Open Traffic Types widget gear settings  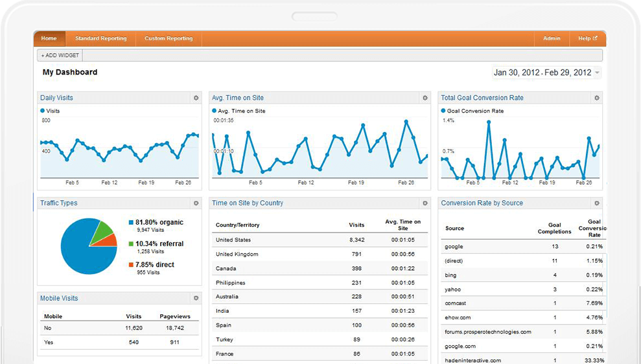click(x=196, y=203)
